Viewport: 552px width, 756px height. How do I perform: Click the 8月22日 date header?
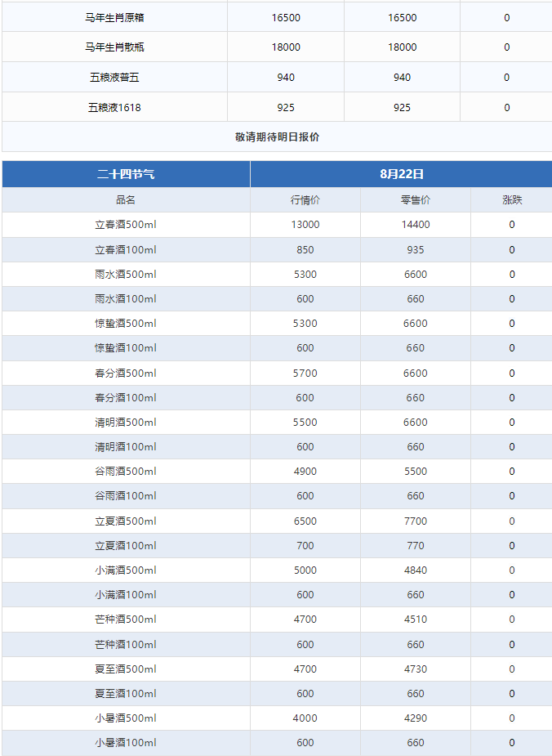click(402, 174)
